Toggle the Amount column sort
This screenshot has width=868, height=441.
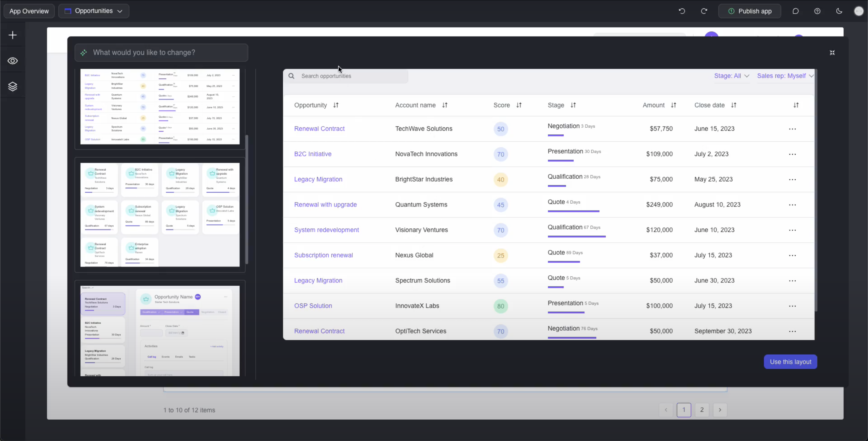(673, 105)
